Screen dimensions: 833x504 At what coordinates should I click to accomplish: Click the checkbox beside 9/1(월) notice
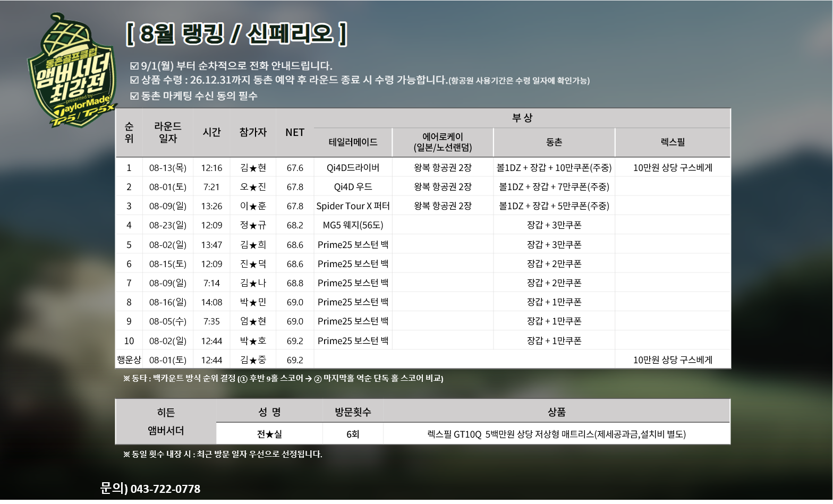[x=134, y=66]
